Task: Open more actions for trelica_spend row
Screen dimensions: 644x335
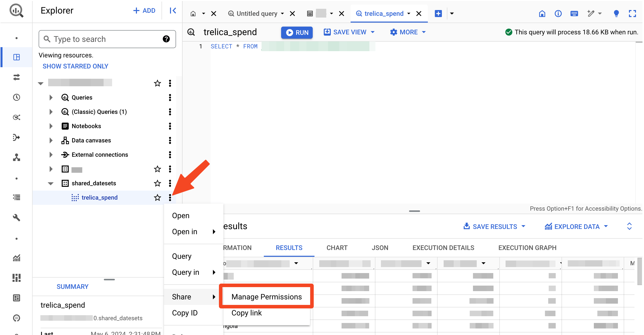Action: point(170,198)
